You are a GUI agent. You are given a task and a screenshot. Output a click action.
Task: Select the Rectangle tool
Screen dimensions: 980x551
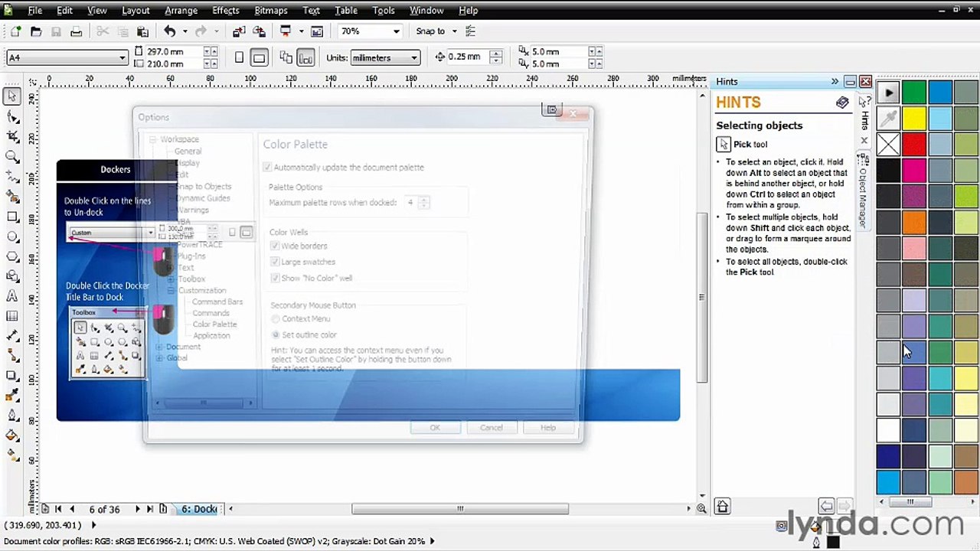[x=12, y=217]
